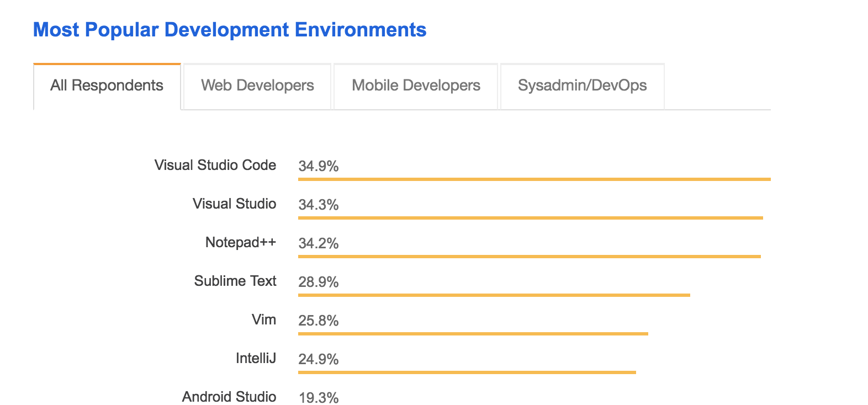Click the 34.2% value

319,243
